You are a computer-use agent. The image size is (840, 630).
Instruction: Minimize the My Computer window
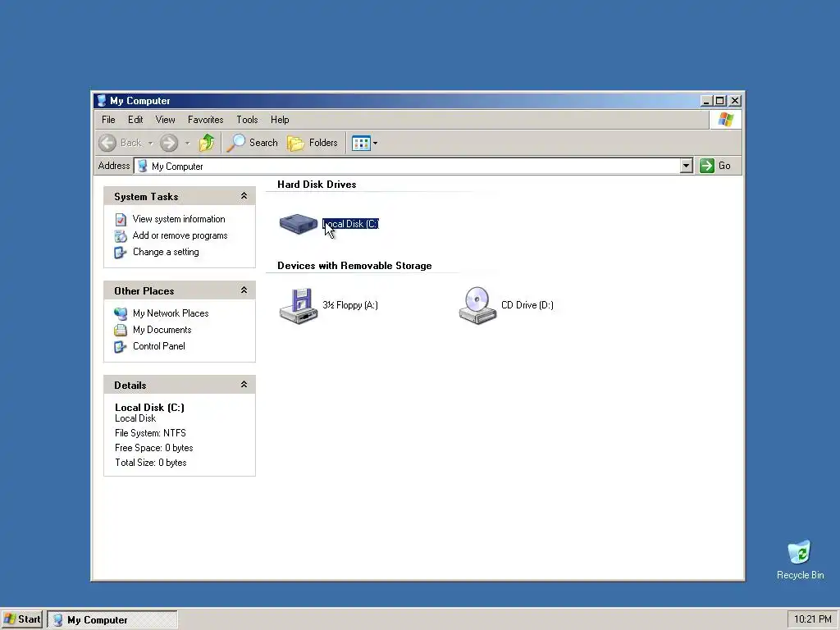point(706,101)
